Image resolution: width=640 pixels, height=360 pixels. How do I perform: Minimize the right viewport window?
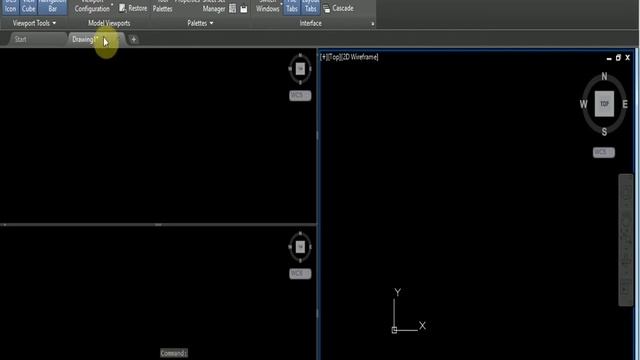pyautogui.click(x=609, y=58)
